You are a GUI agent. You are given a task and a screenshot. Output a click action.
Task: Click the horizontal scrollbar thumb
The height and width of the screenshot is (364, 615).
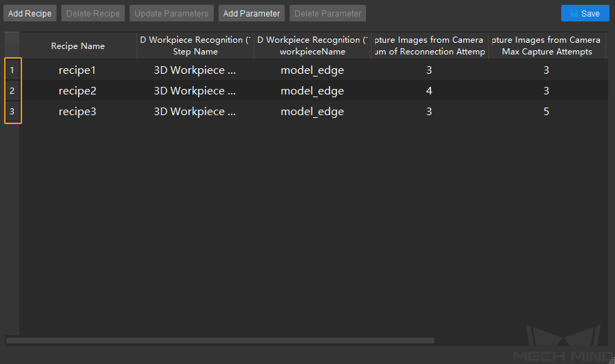pos(220,341)
